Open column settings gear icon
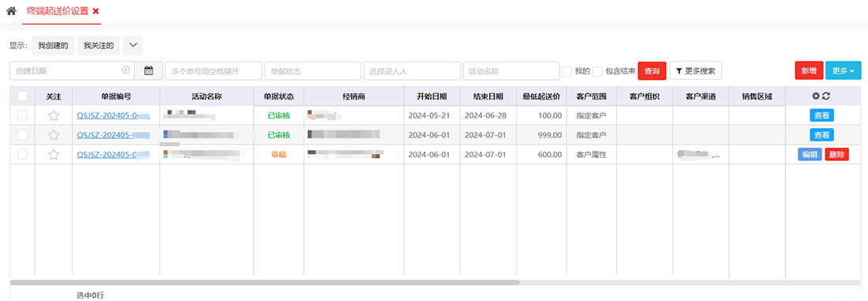Screen dimensions: 868x301 [x=815, y=96]
